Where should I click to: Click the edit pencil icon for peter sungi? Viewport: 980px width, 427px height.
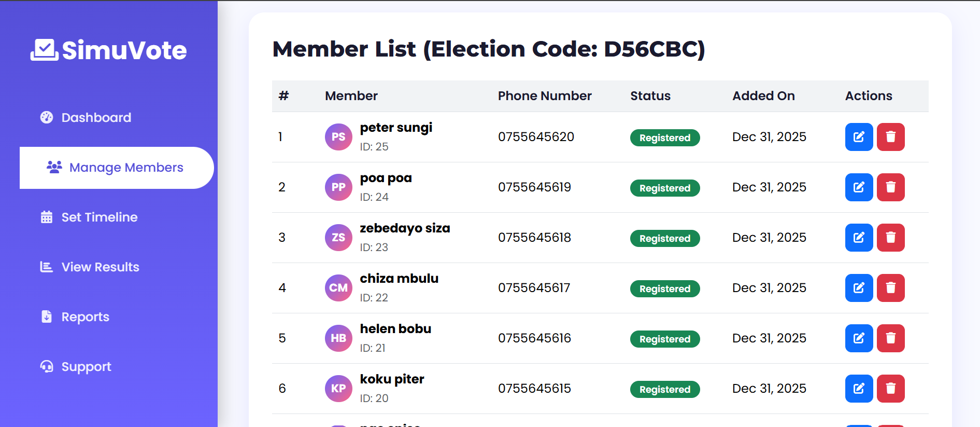coord(859,137)
